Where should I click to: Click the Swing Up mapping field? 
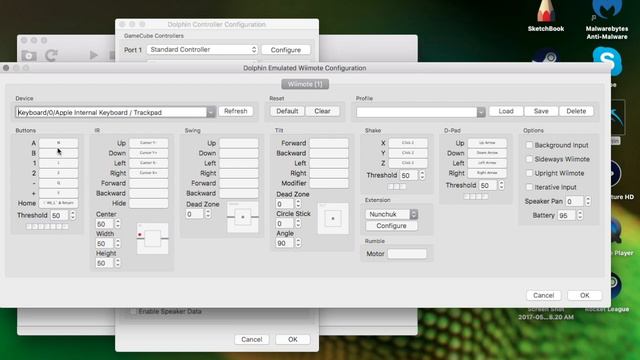[239, 143]
